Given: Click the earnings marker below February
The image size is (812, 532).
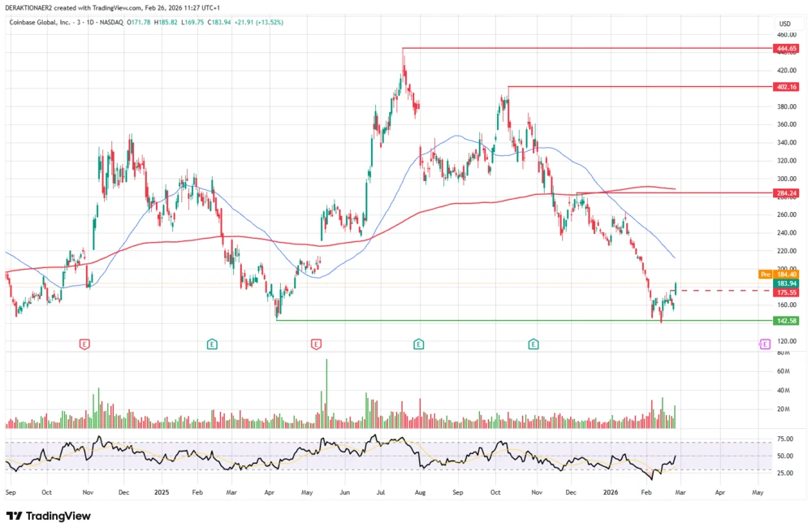Looking at the screenshot, I should click(211, 344).
